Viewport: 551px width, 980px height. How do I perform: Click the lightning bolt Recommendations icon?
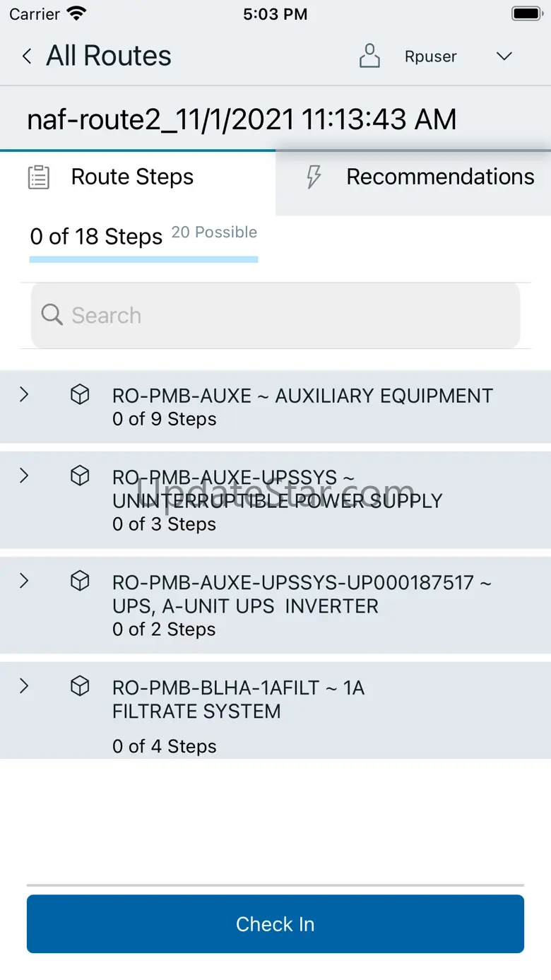tap(314, 177)
